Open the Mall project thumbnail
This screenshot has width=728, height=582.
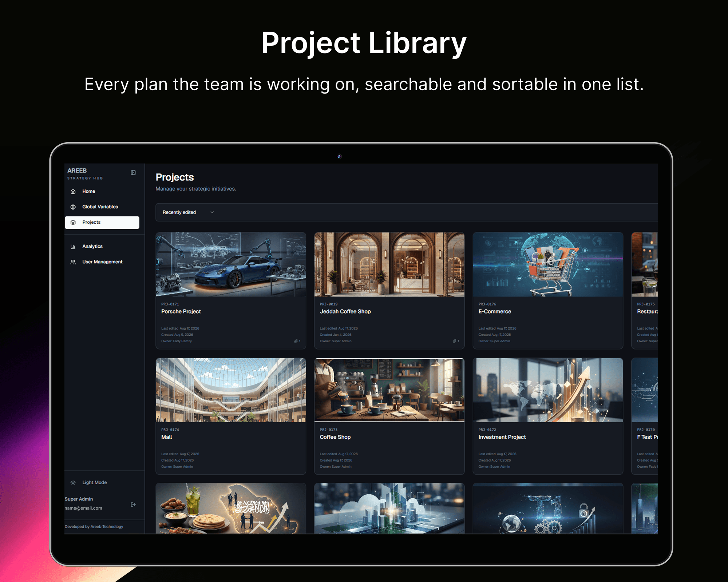point(231,390)
